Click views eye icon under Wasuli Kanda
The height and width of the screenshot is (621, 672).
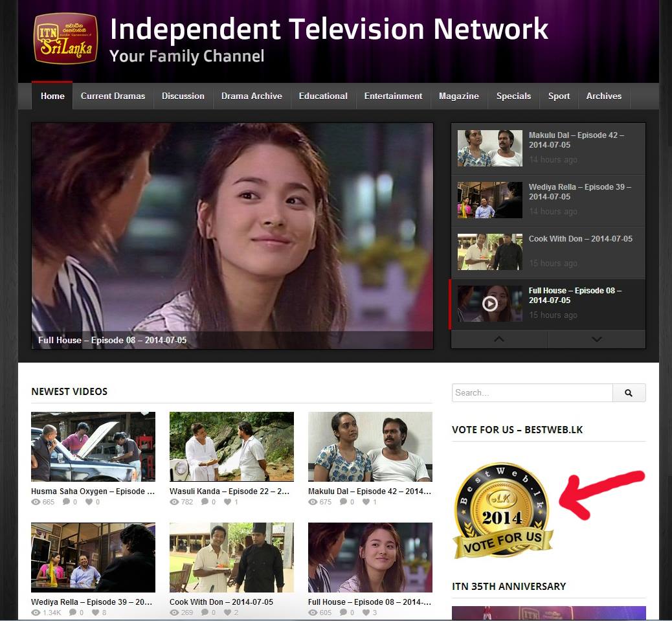pyautogui.click(x=174, y=502)
